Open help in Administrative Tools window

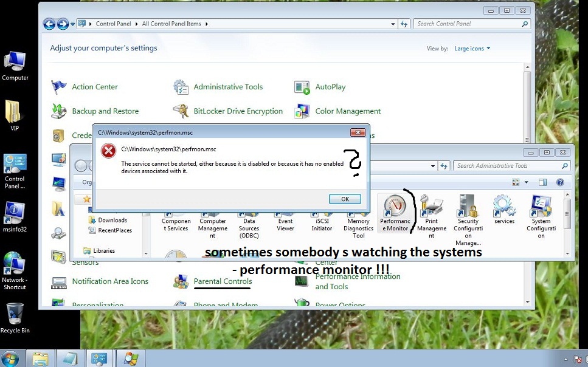pos(560,182)
